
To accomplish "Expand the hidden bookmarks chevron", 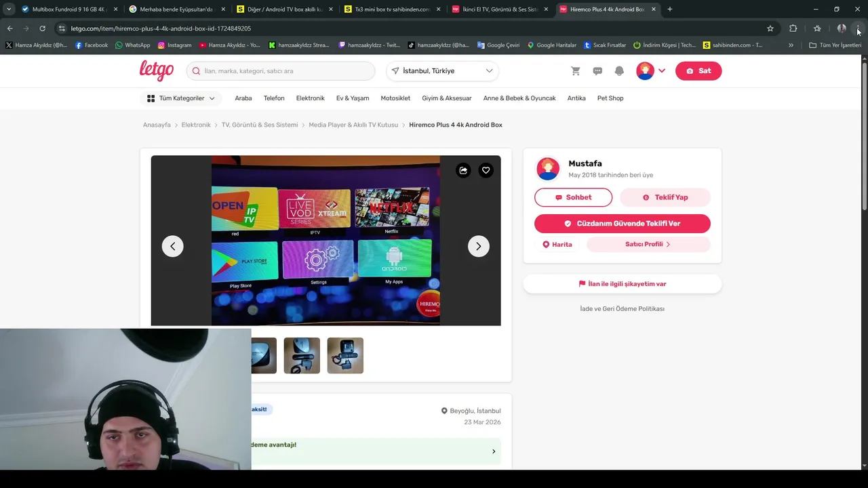I will pyautogui.click(x=791, y=45).
